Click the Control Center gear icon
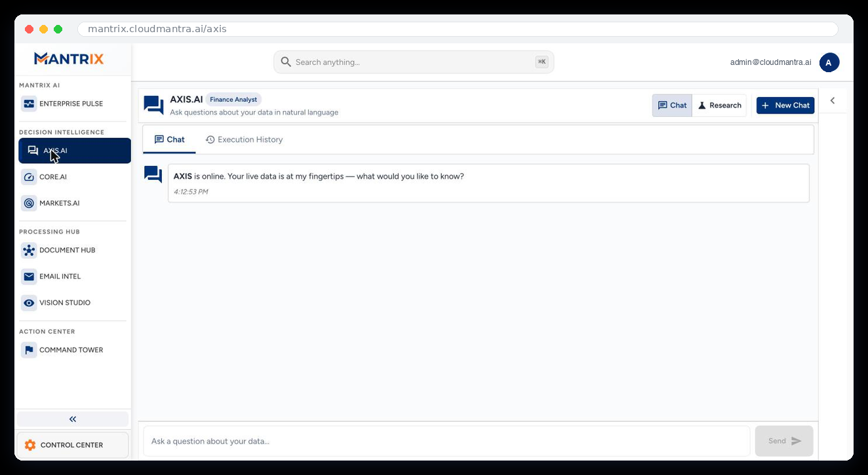The image size is (868, 475). pyautogui.click(x=30, y=445)
